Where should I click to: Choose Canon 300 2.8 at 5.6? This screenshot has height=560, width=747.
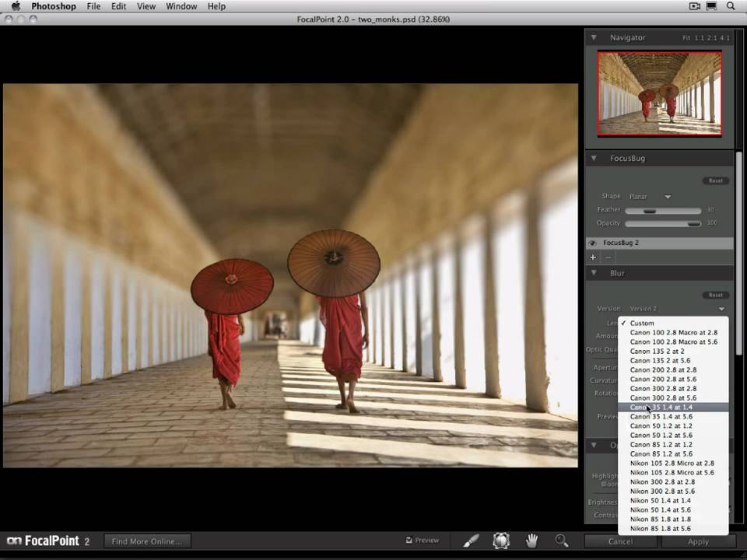click(x=673, y=397)
